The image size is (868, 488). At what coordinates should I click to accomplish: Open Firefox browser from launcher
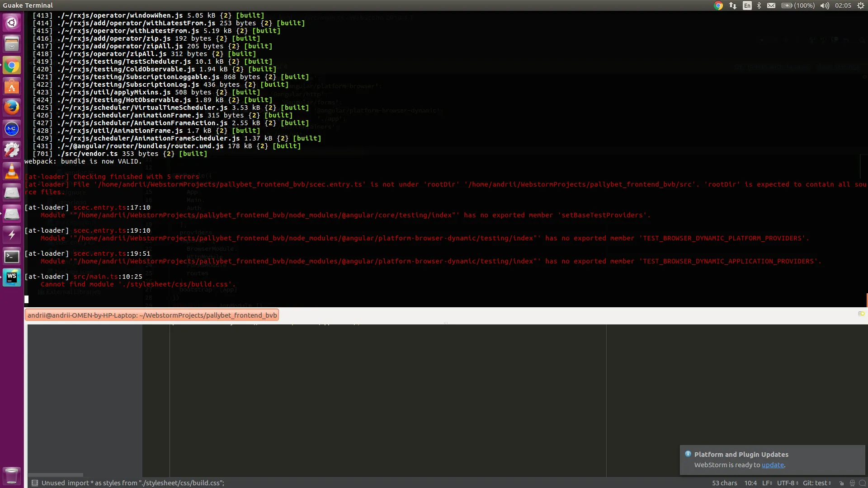(12, 108)
